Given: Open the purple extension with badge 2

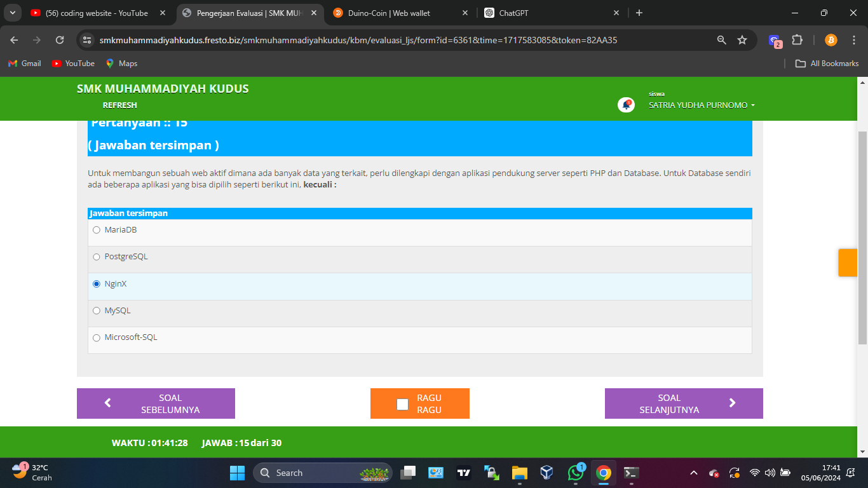Looking at the screenshot, I should (775, 41).
